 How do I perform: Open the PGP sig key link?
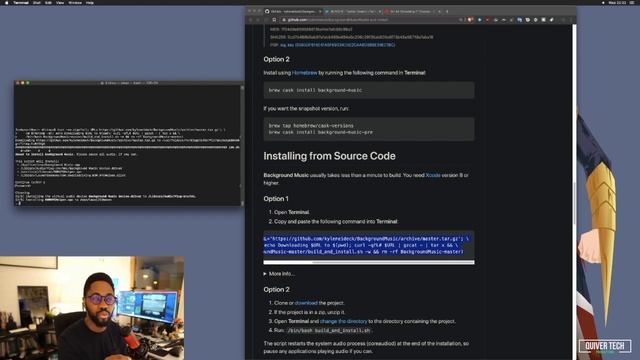coord(338,45)
